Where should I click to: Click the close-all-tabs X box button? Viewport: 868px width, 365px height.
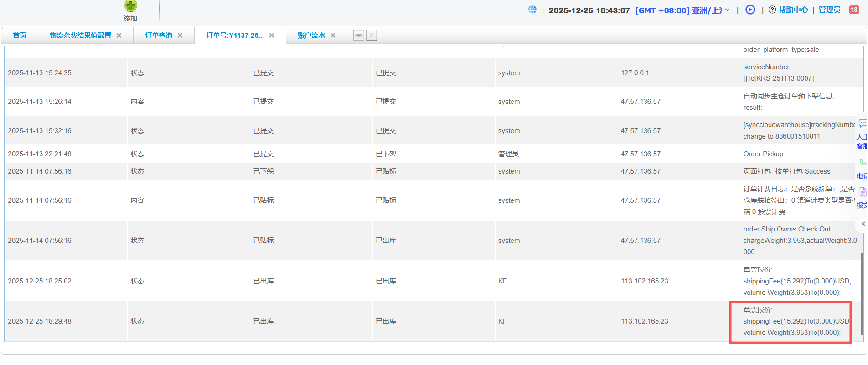pyautogui.click(x=372, y=35)
